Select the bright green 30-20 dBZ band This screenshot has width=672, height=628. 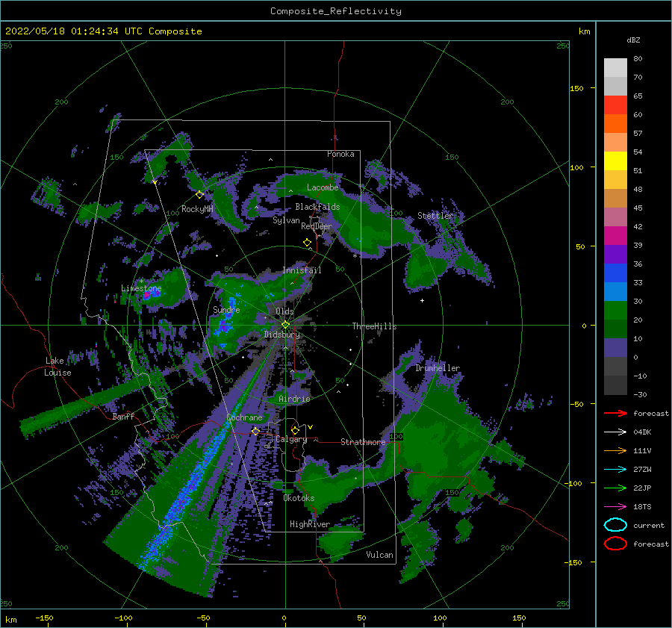click(615, 311)
